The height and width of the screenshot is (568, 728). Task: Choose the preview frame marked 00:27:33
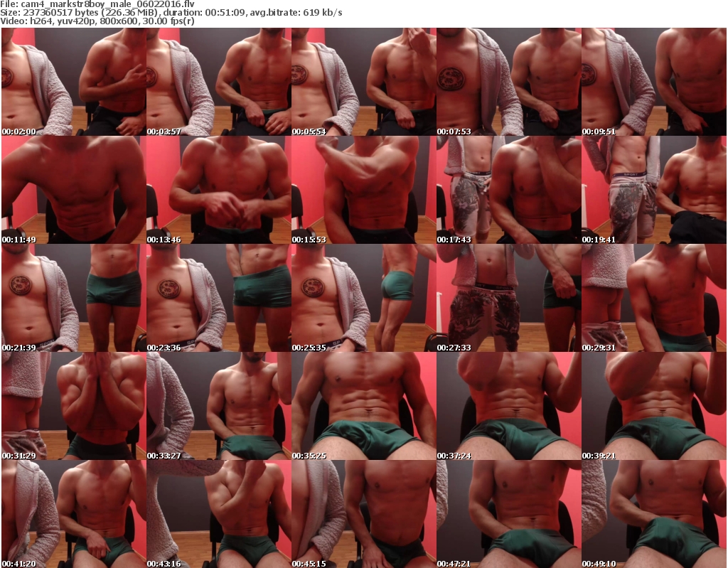point(509,298)
